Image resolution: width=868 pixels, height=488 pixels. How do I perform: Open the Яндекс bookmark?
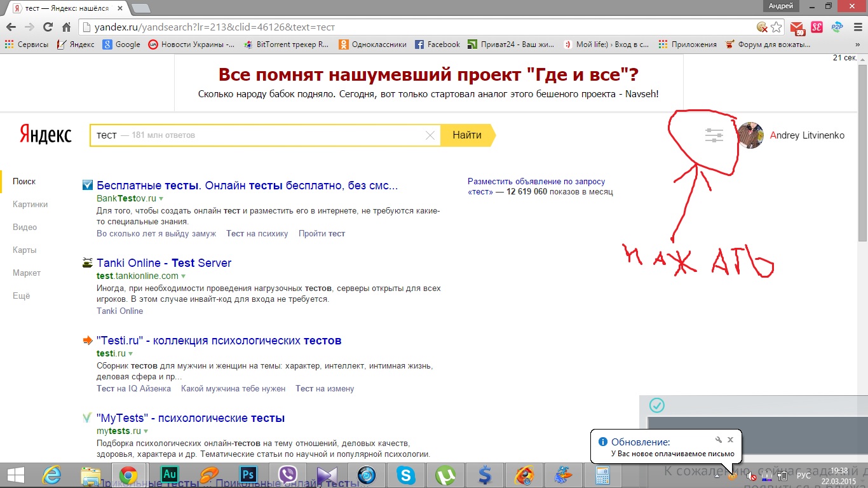(x=75, y=44)
